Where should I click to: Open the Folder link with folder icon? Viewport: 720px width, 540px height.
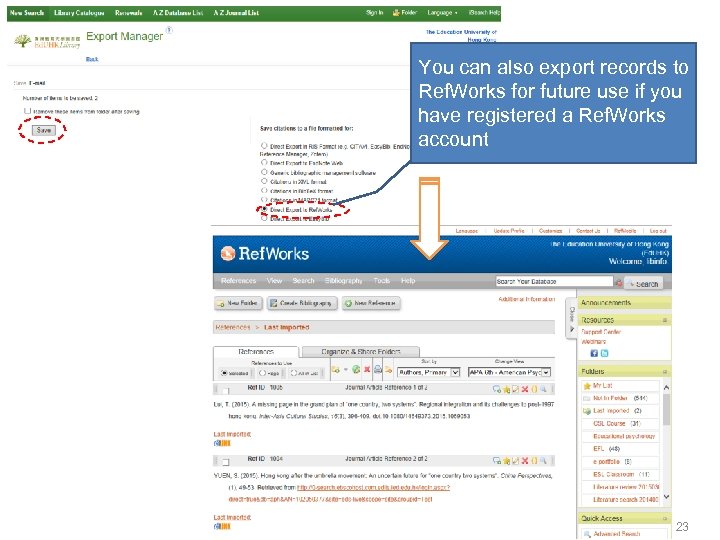coord(405,12)
